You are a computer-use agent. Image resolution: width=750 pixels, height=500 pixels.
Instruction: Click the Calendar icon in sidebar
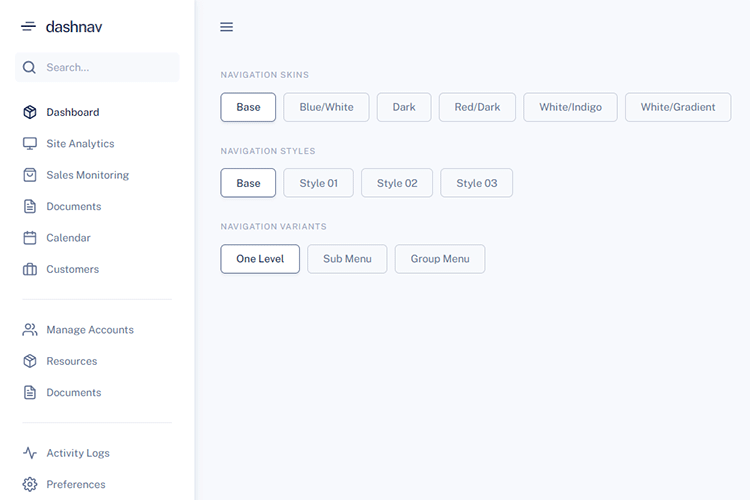pyautogui.click(x=30, y=238)
